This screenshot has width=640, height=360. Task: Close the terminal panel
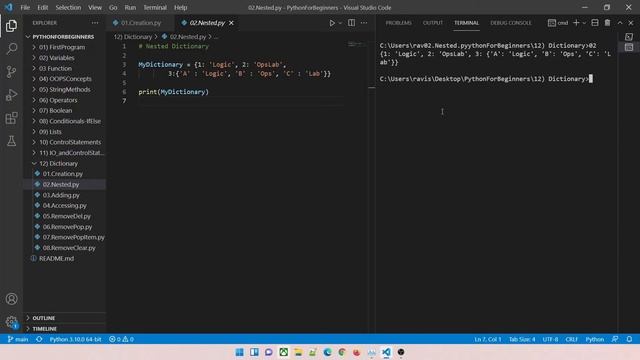pyautogui.click(x=631, y=23)
